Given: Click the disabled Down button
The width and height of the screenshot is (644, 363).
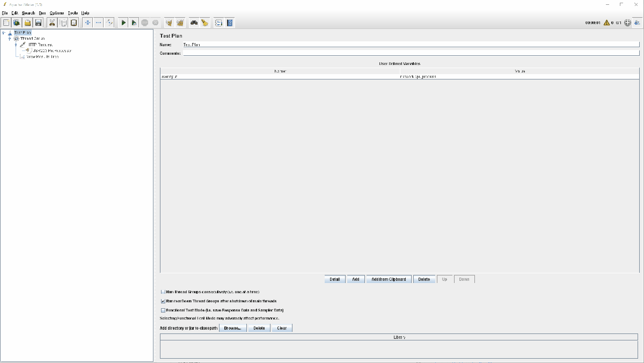Looking at the screenshot, I should point(464,279).
